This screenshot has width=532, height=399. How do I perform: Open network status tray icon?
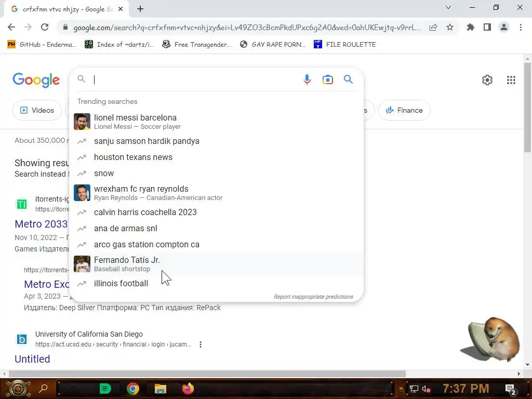(x=414, y=389)
